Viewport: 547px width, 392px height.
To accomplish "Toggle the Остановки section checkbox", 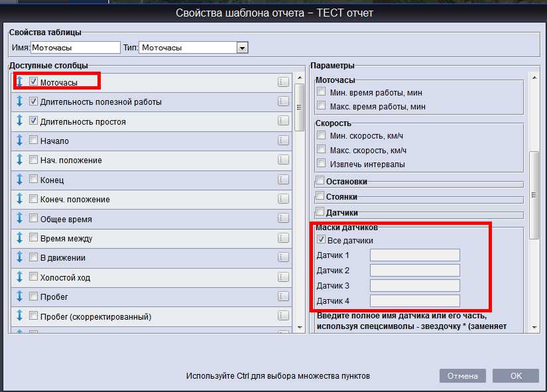I will (320, 180).
